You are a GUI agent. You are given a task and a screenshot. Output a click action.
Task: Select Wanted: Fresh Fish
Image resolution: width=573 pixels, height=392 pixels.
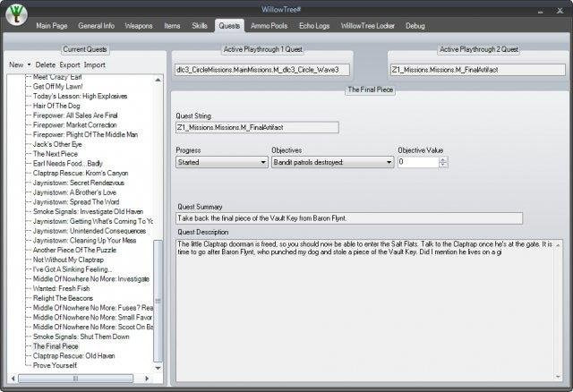click(x=61, y=288)
